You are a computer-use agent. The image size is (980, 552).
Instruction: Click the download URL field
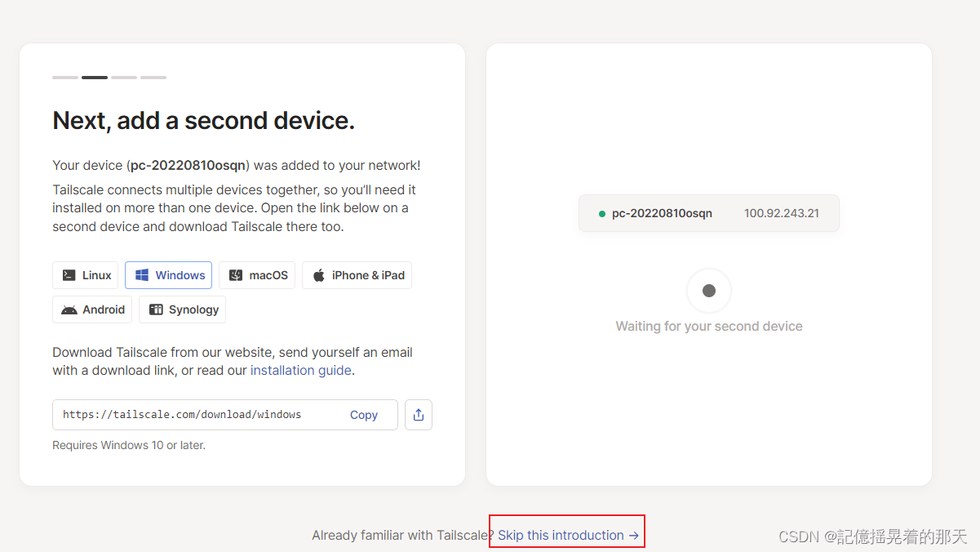coord(225,415)
